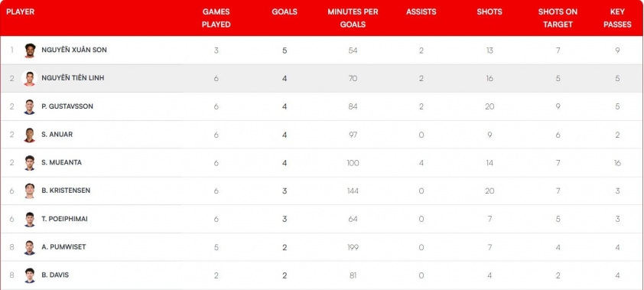Click the Player column header
Screen dimensions: 644x290
[x=20, y=12]
